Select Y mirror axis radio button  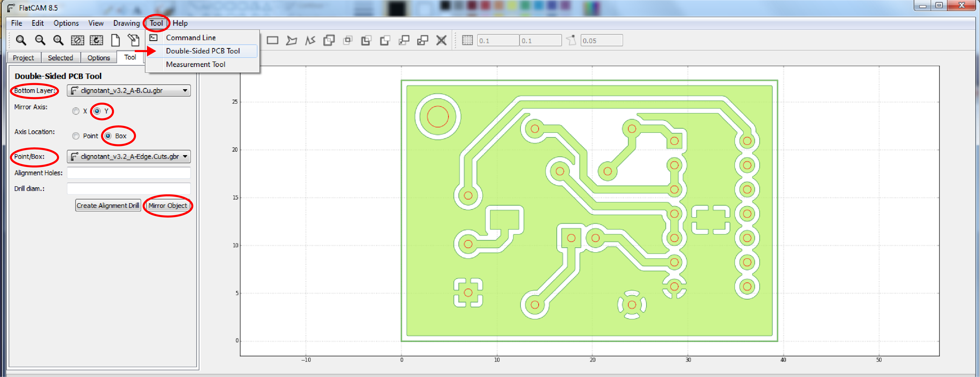pyautogui.click(x=98, y=111)
